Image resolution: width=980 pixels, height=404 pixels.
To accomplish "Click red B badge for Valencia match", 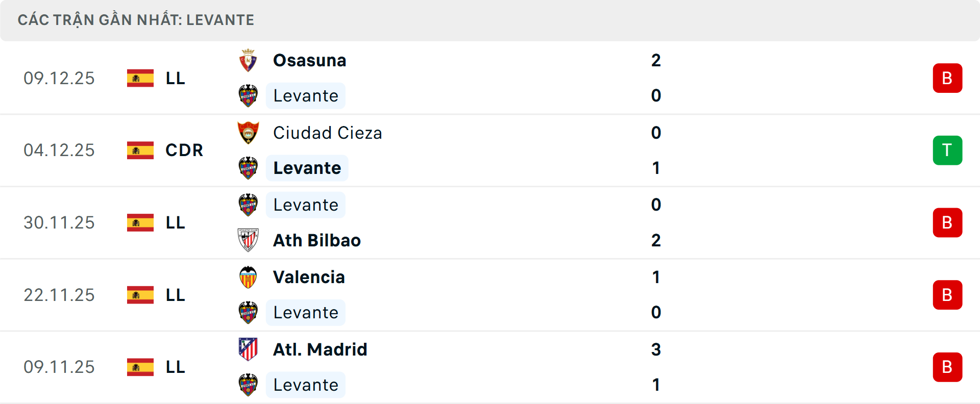I will [x=947, y=295].
